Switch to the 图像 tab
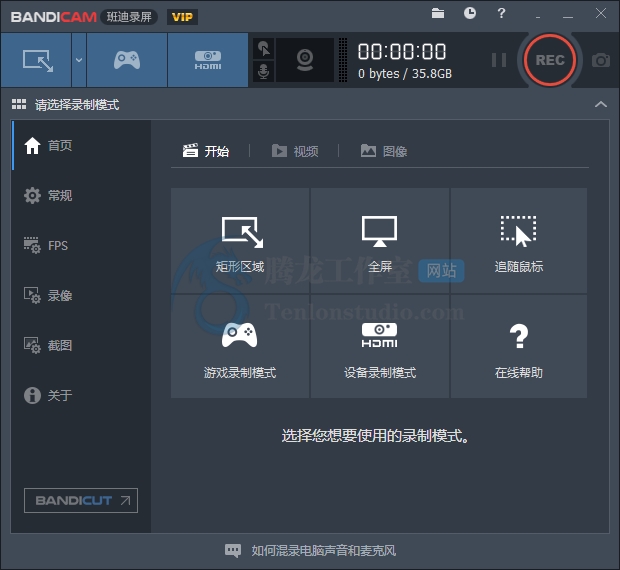 point(384,151)
